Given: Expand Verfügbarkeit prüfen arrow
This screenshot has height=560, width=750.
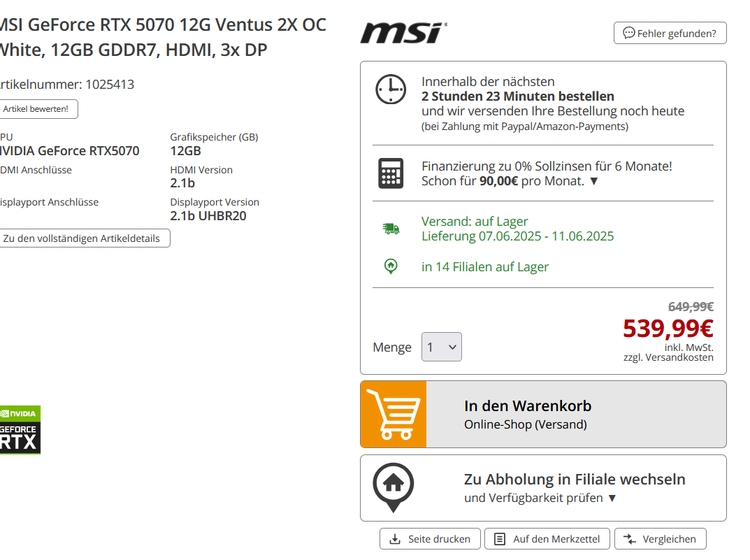Looking at the screenshot, I should pyautogui.click(x=612, y=498).
